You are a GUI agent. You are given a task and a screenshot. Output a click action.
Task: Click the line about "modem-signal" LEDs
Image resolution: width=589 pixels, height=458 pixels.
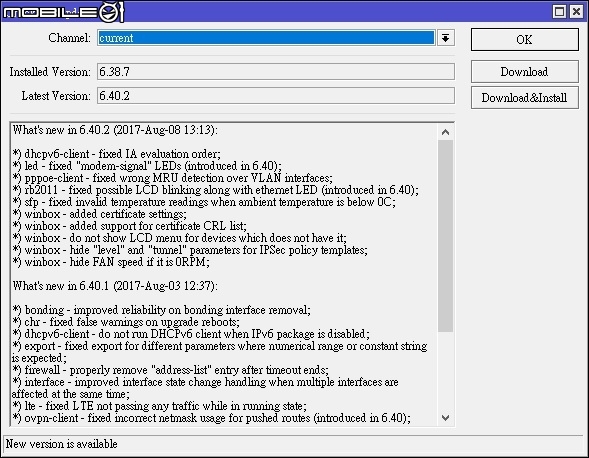pos(147,166)
